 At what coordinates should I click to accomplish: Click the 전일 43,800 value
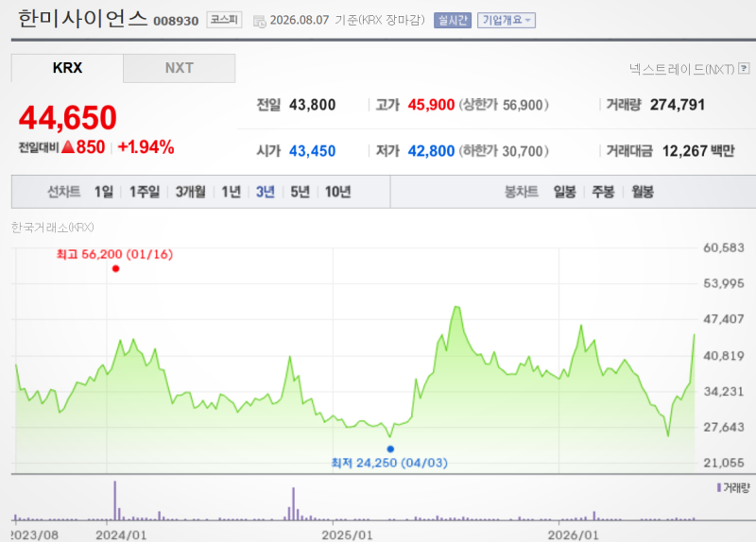tap(313, 105)
